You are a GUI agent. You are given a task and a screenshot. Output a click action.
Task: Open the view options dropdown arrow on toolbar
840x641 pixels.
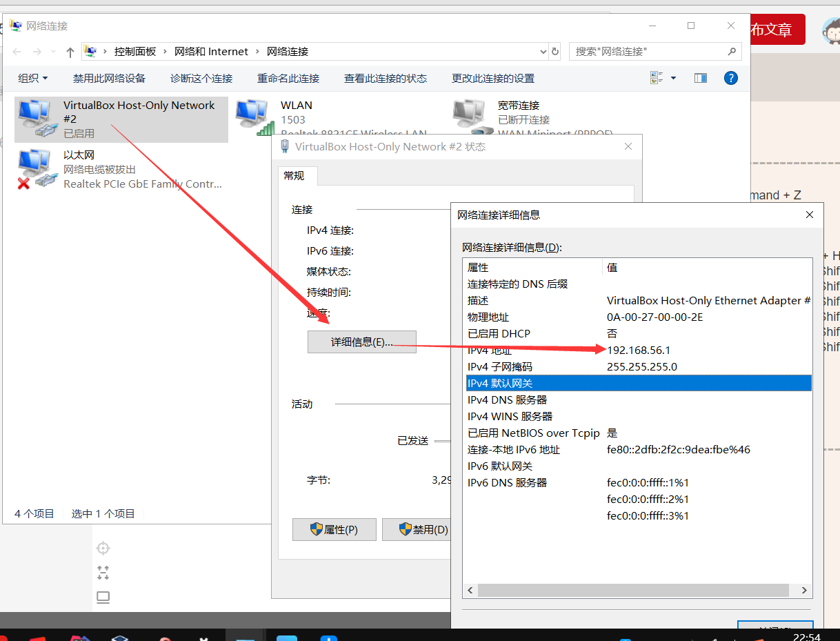tap(672, 78)
